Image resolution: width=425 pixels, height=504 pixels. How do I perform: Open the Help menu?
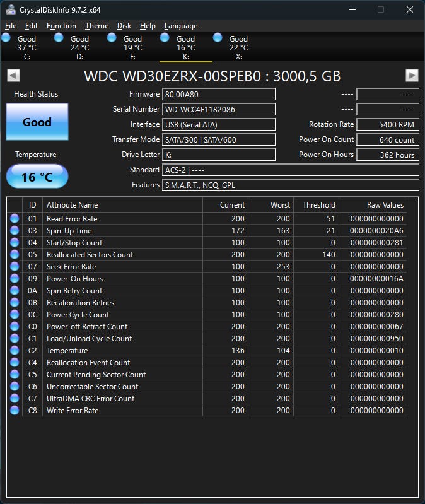coord(148,26)
